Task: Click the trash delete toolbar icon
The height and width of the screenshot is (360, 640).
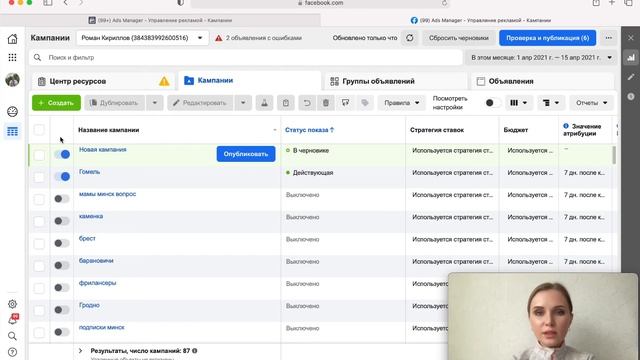Action: click(x=326, y=103)
